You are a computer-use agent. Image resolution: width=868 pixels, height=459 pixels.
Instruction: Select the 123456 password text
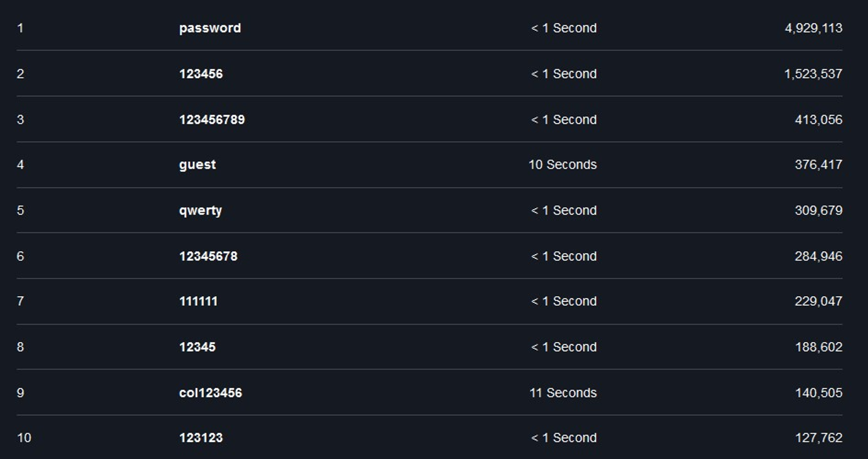pyautogui.click(x=201, y=74)
